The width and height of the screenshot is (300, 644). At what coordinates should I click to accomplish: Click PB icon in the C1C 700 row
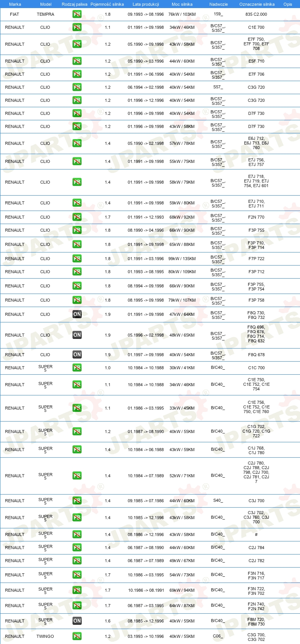[77, 368]
